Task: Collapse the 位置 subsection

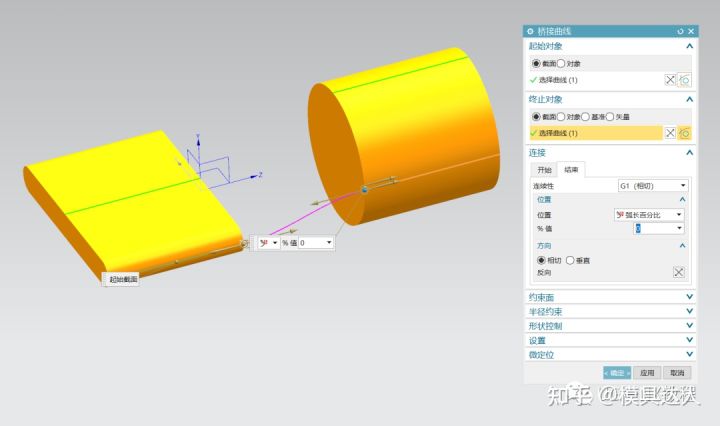Action: click(x=682, y=199)
